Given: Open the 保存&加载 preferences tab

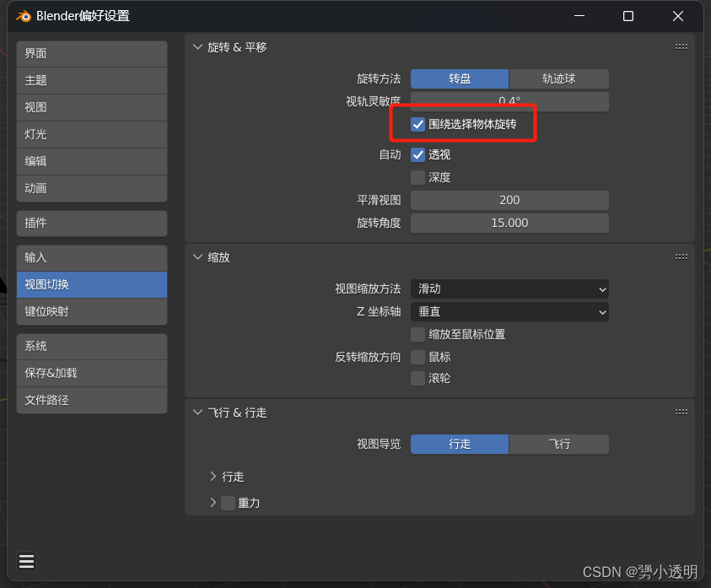Looking at the screenshot, I should (x=92, y=374).
